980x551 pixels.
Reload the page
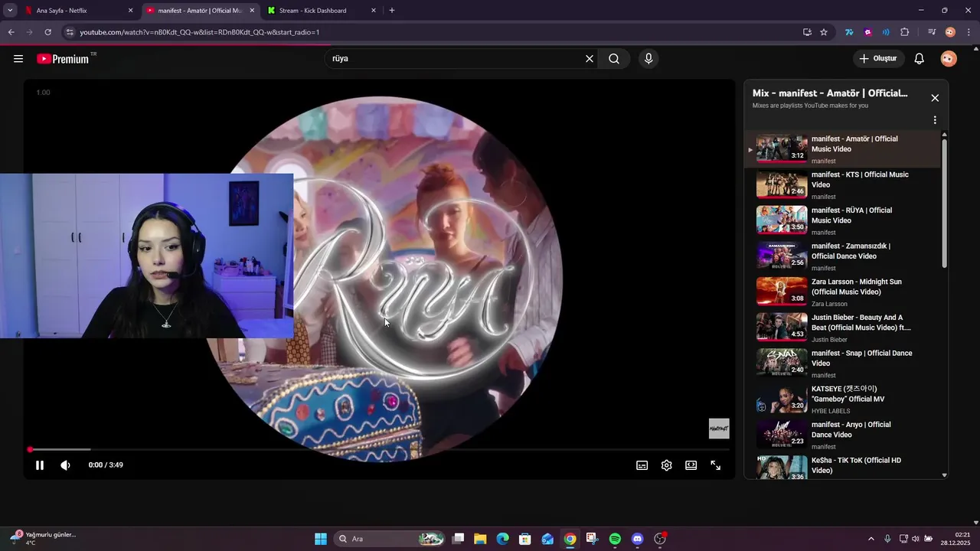[x=47, y=32]
